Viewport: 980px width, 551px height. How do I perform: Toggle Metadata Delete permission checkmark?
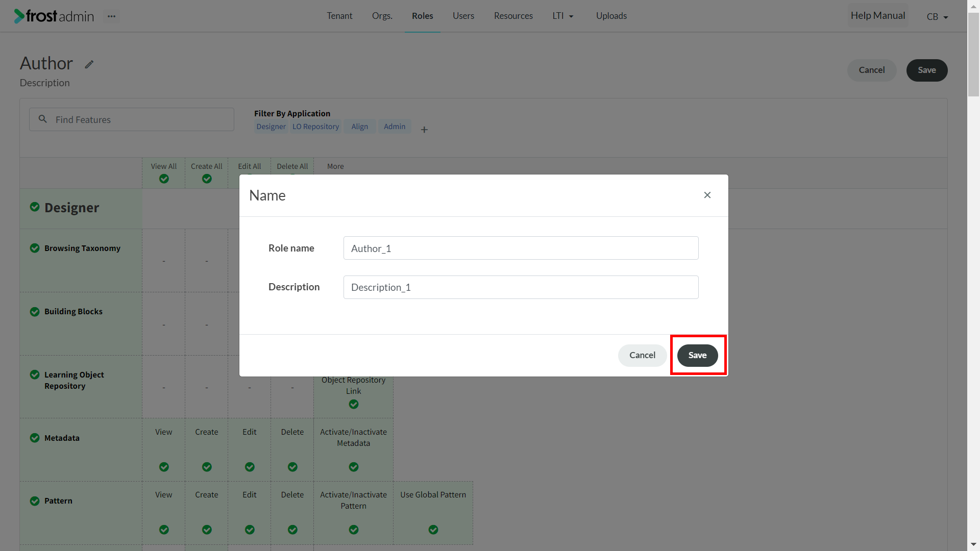click(292, 467)
